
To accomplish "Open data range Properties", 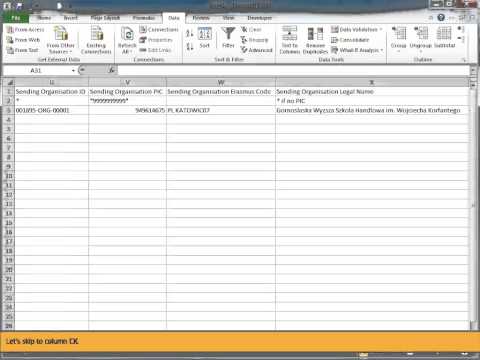I will coord(156,40).
